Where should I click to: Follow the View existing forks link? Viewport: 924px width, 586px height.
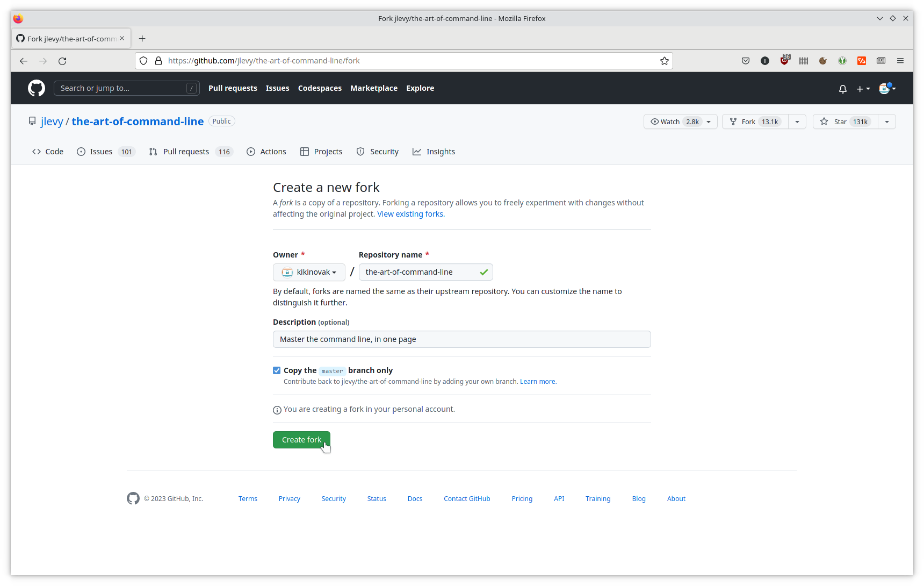[410, 214]
